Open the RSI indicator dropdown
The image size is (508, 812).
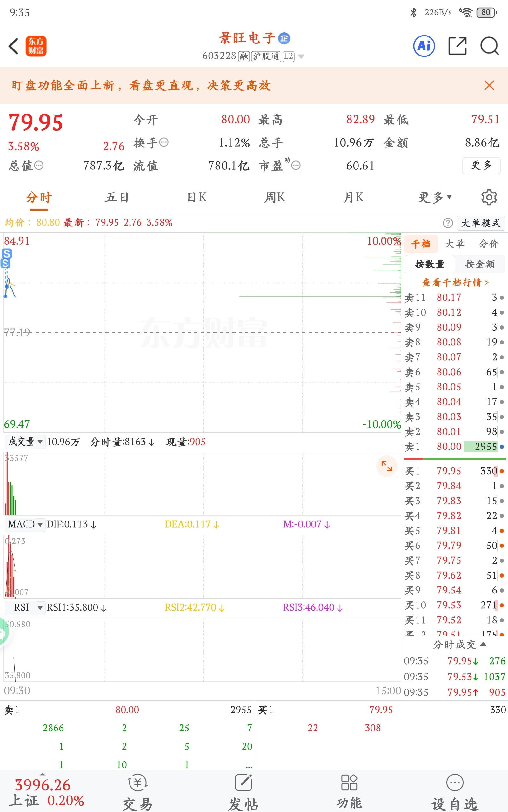25,607
